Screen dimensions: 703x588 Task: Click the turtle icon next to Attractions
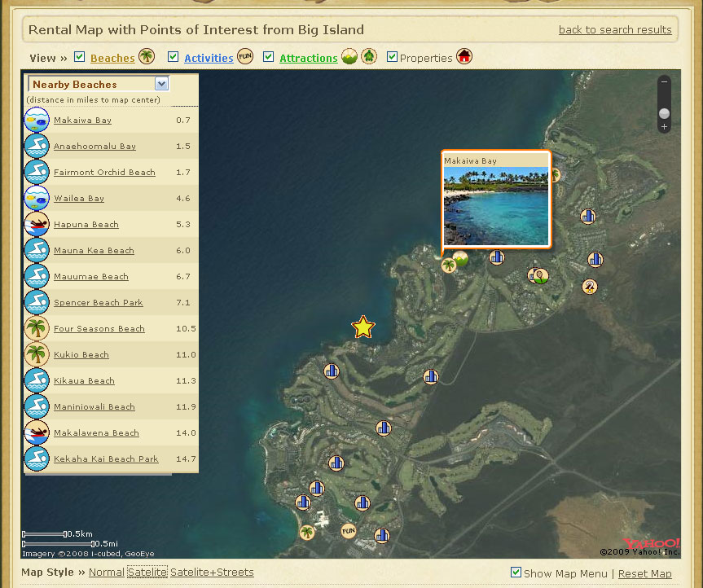coord(369,56)
